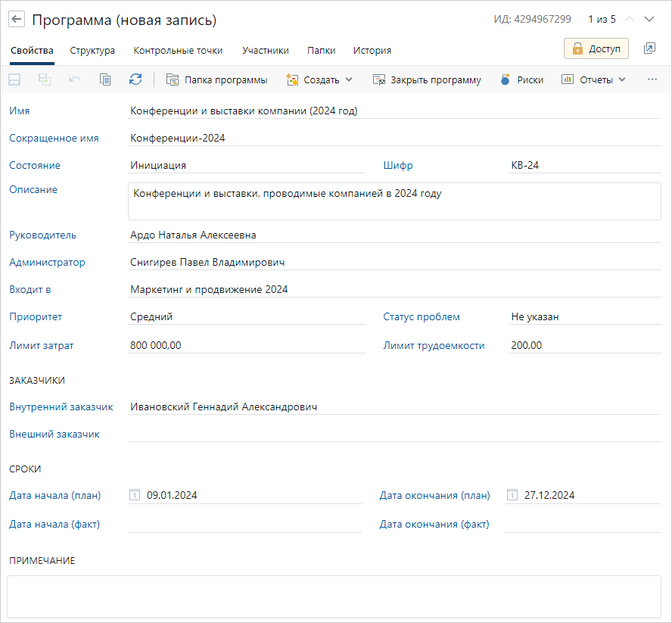Click the three-dot more actions icon
Viewport: 672px width, 623px height.
click(652, 79)
